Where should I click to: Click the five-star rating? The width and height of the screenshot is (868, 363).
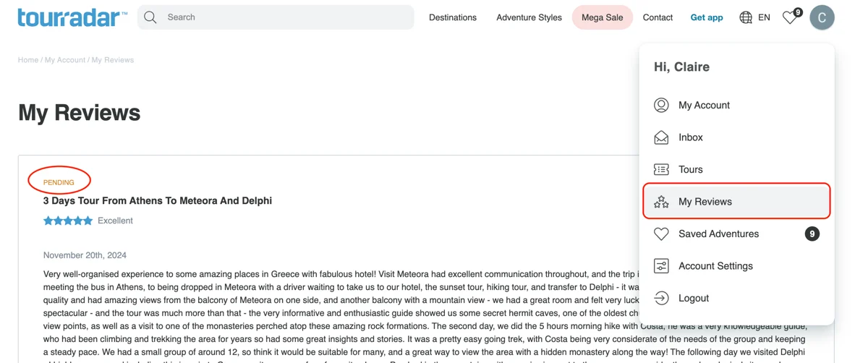point(68,221)
